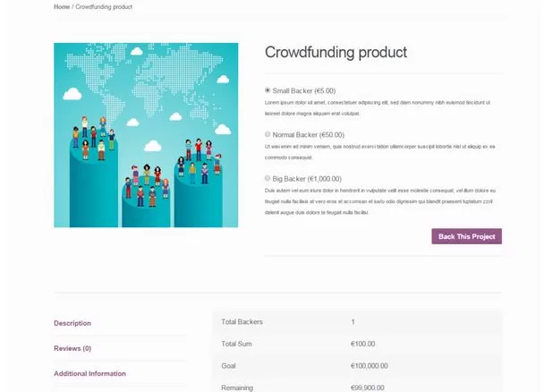The width and height of the screenshot is (544, 392).
Task: Click the Total Sum row label
Action: point(236,344)
